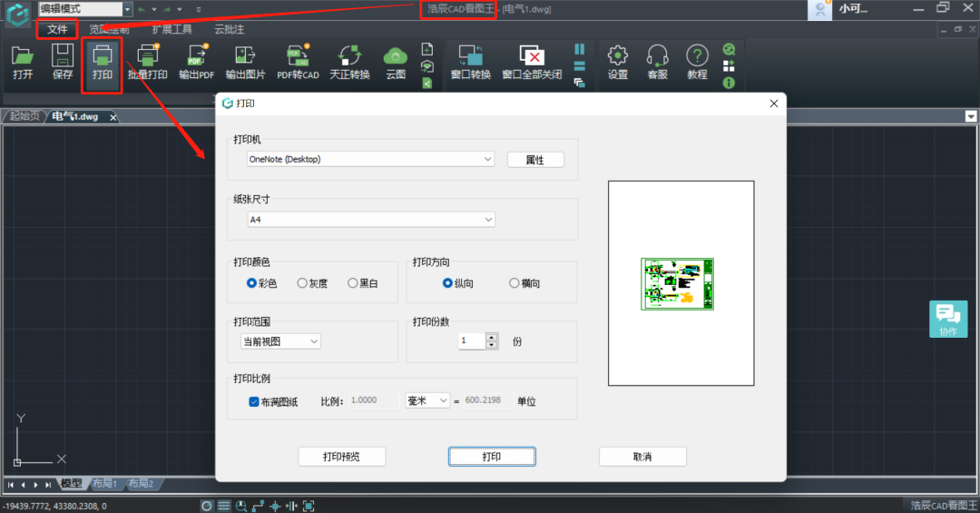Click the redo arrow in quick access bar
This screenshot has width=980, height=513.
click(x=167, y=9)
